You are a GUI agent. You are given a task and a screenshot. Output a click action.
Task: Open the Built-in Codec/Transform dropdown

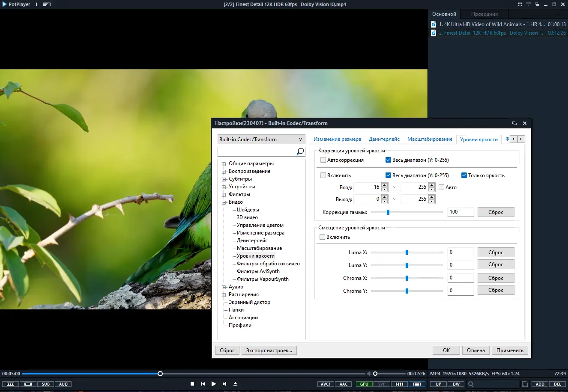coord(261,139)
